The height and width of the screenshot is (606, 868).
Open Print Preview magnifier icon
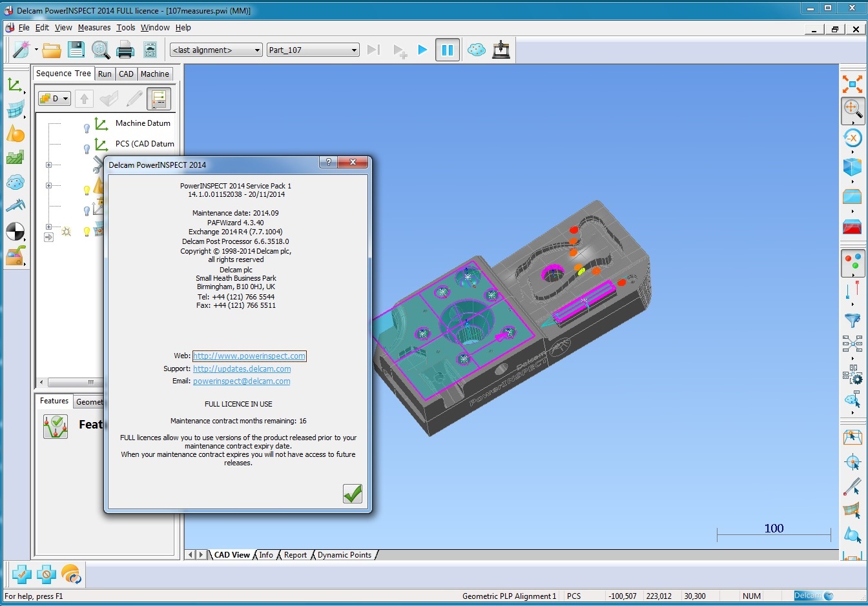click(x=100, y=50)
